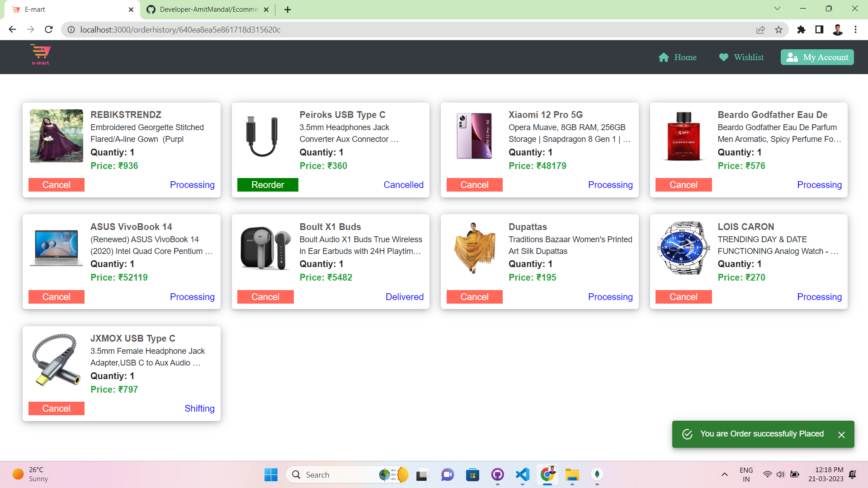Reload the order history page
Screen dimensions: 868x488
click(48, 29)
